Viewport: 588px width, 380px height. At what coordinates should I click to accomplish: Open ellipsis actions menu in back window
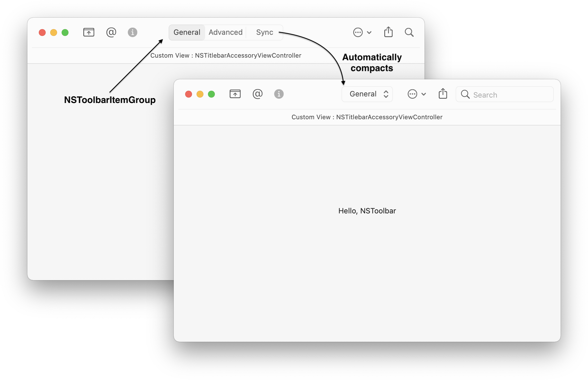point(362,32)
